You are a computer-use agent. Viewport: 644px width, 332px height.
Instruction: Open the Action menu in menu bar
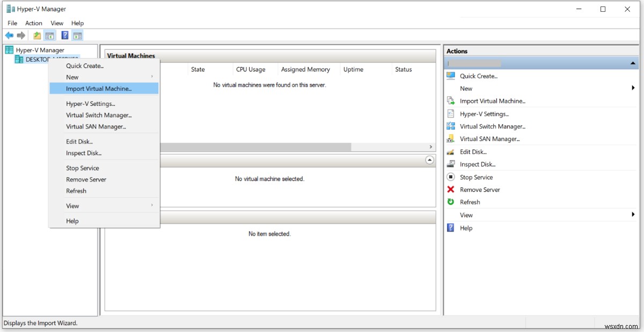click(33, 23)
